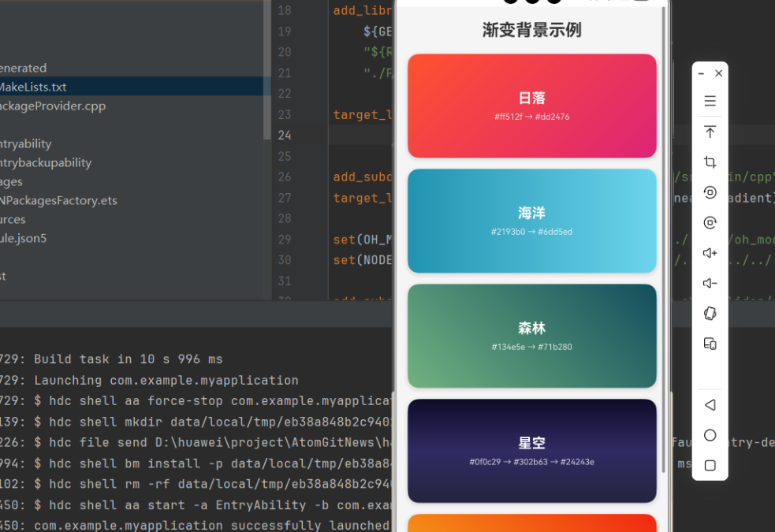Click the project tree vertical scrollbar
The image size is (775, 532).
[267, 69]
